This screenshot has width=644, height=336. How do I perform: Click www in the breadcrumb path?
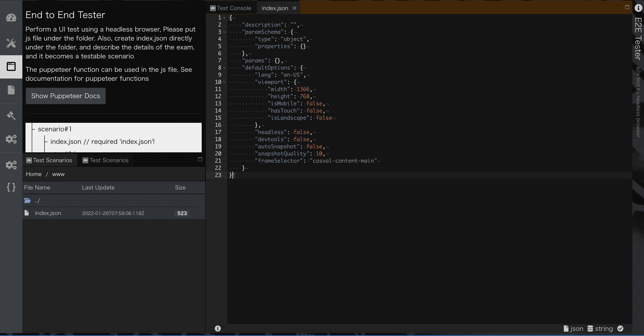tap(58, 174)
